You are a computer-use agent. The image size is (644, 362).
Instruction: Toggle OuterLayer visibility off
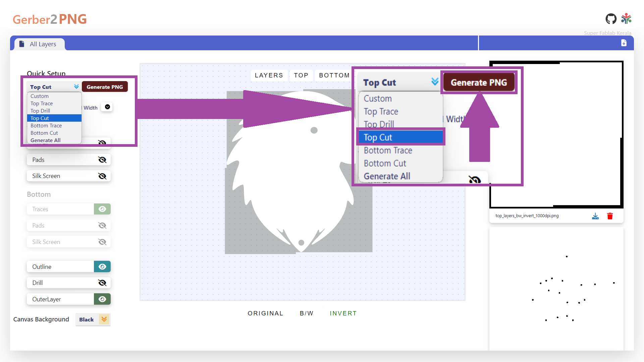(x=102, y=299)
